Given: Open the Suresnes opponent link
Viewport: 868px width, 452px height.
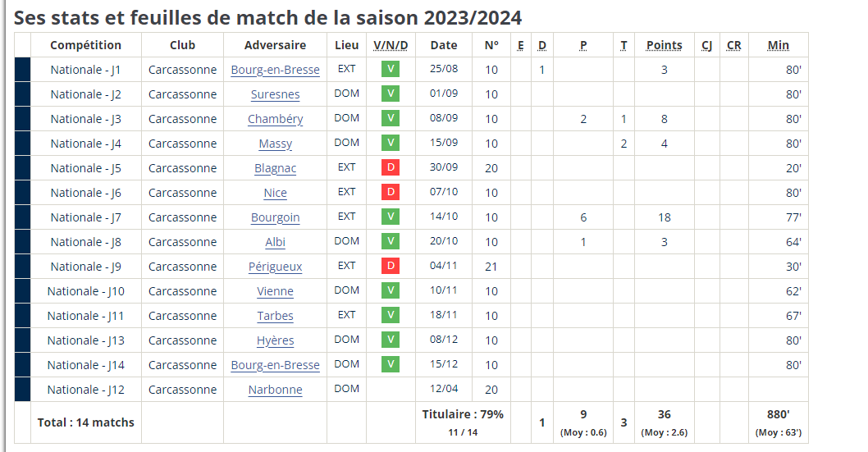Looking at the screenshot, I should [275, 94].
